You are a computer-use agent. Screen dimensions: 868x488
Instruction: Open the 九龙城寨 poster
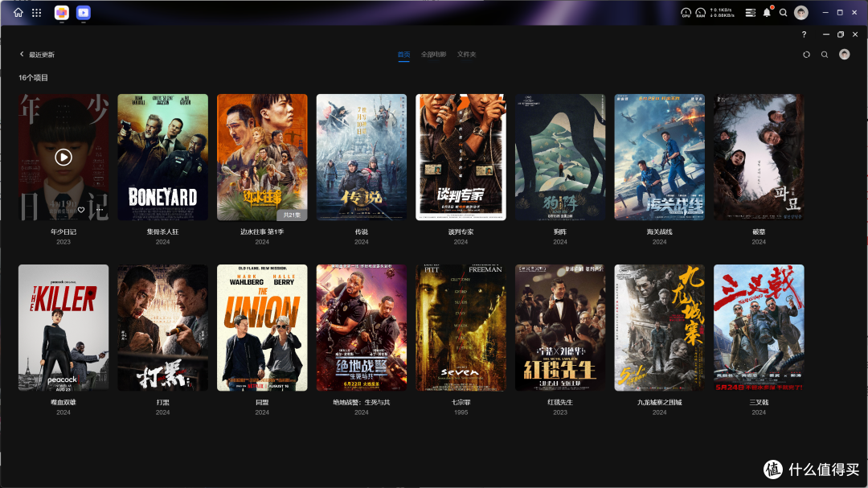(659, 328)
